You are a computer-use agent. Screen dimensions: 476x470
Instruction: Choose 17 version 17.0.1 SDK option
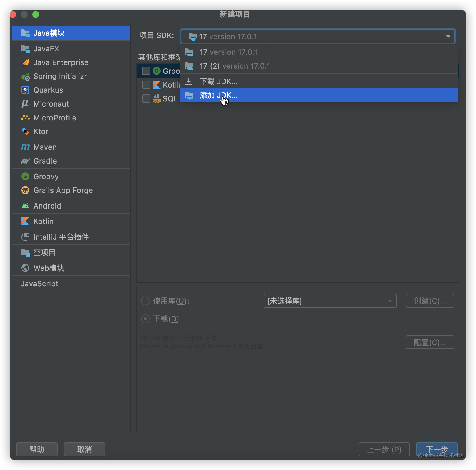319,52
